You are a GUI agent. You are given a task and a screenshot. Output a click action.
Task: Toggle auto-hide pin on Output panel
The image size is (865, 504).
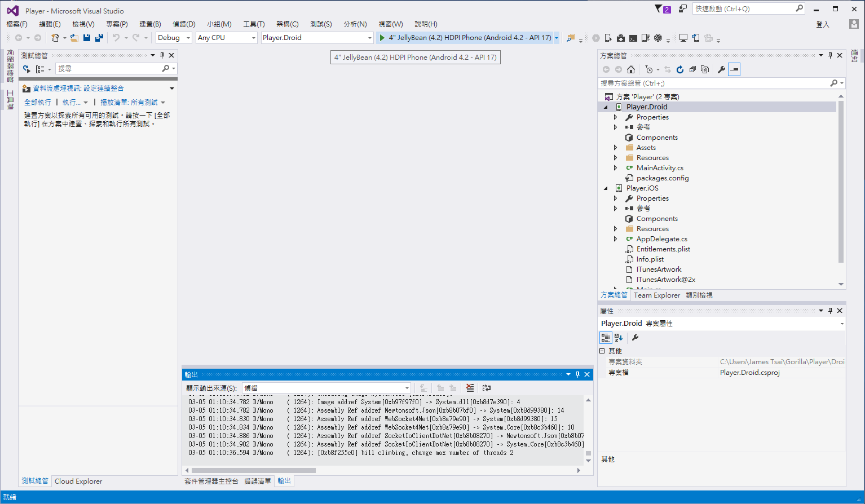pyautogui.click(x=577, y=374)
